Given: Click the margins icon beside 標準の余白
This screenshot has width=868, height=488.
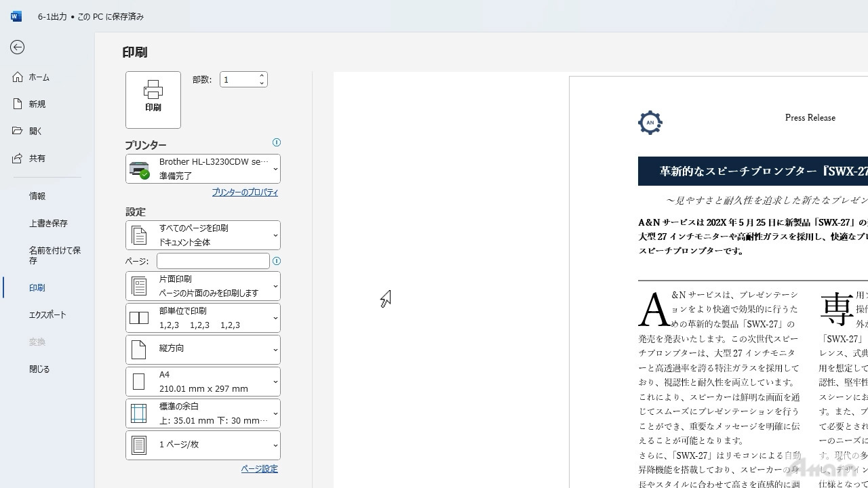Looking at the screenshot, I should pos(139,413).
